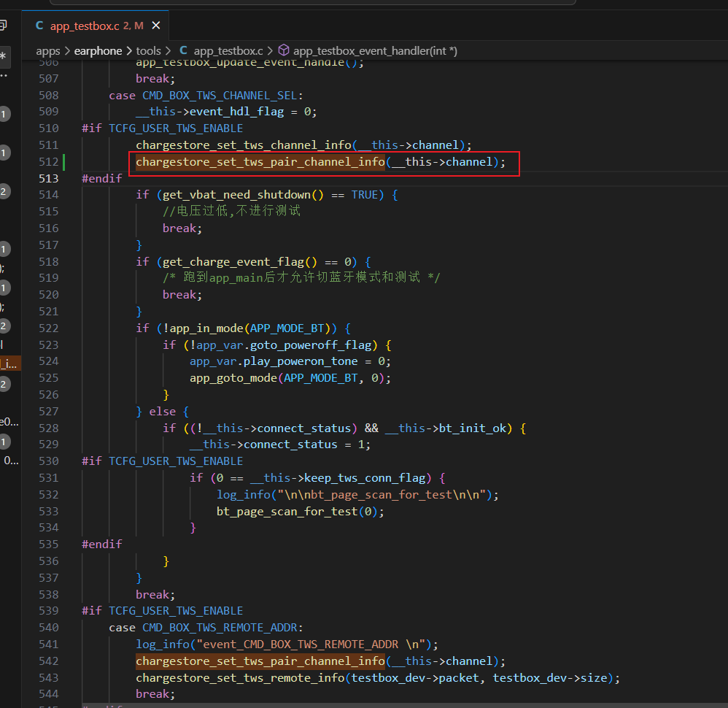The height and width of the screenshot is (708, 728).
Task: Click the horizontal scrollbar at the editor bottom
Action: (405, 705)
